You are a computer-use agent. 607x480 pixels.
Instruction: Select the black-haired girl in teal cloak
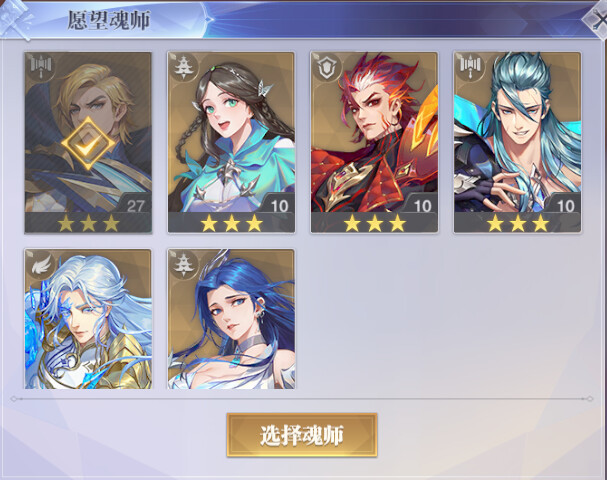pyautogui.click(x=231, y=142)
